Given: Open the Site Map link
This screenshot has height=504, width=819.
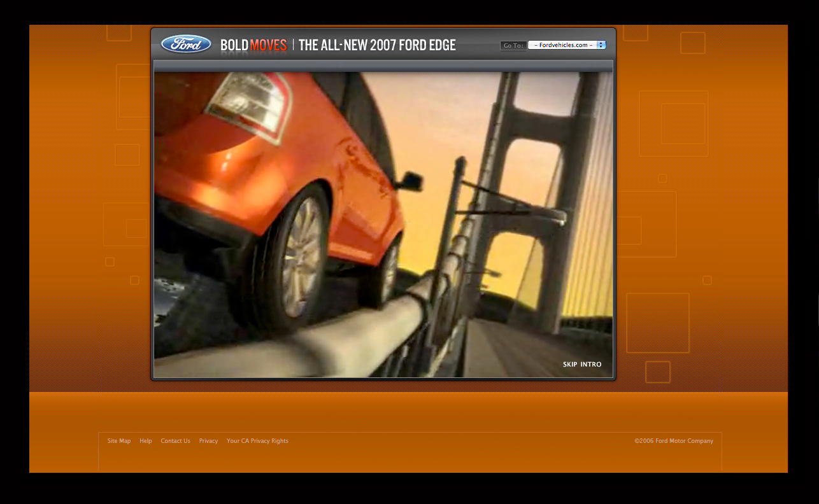Looking at the screenshot, I should click(119, 441).
